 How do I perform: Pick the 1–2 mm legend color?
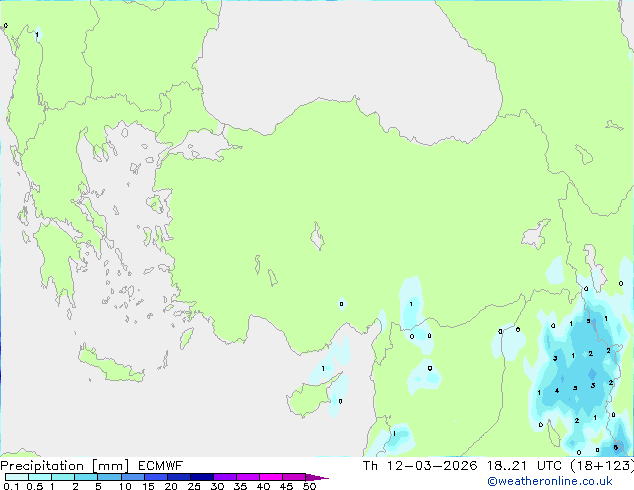[63, 477]
